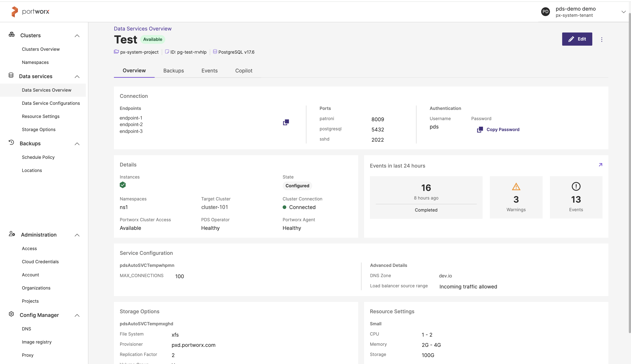
Task: Open events via arrow icon
Action: point(600,165)
